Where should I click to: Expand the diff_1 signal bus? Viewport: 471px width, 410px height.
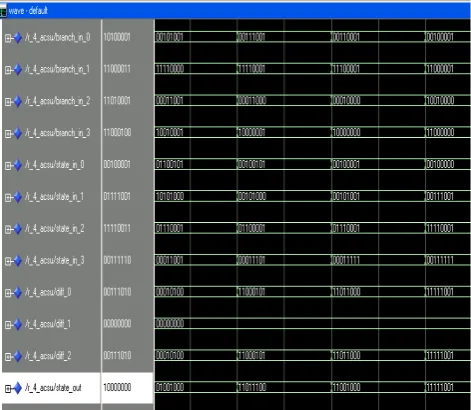coord(8,325)
